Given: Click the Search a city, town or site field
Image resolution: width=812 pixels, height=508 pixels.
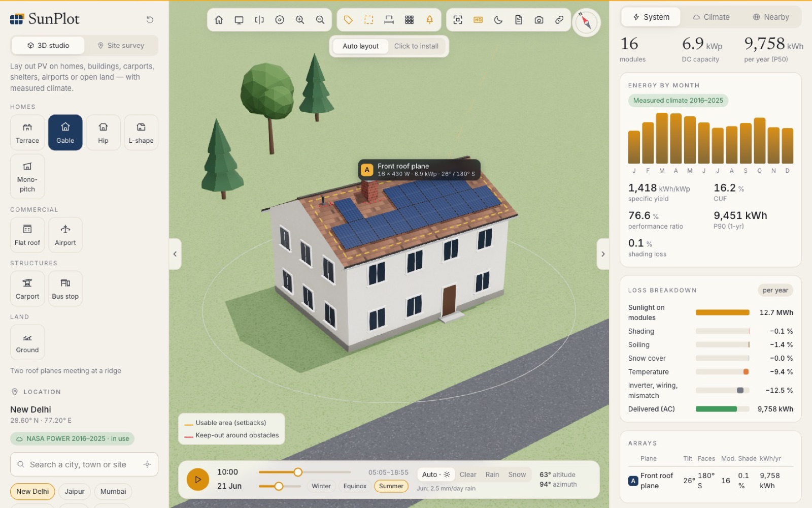Looking at the screenshot, I should click(84, 464).
